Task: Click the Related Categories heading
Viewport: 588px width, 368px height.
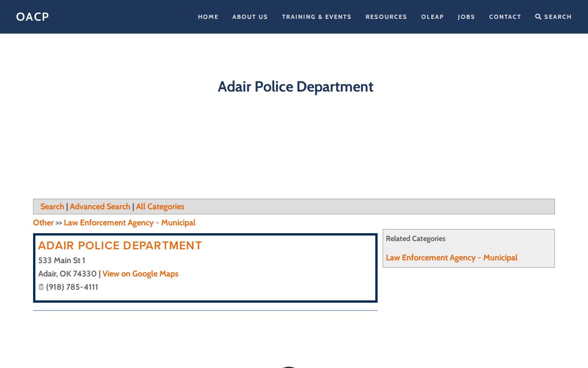Action: pyautogui.click(x=416, y=239)
